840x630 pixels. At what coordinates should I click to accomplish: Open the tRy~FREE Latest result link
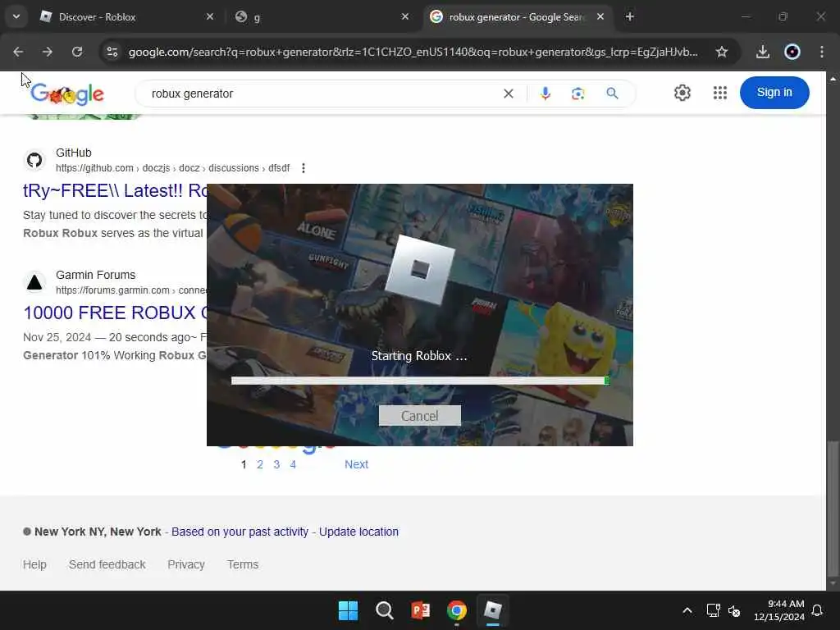[x=115, y=190]
